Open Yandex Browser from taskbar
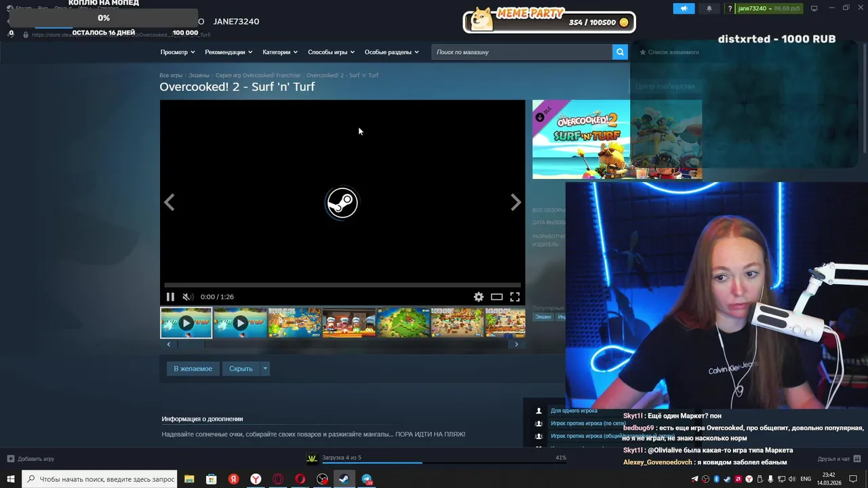 click(x=256, y=479)
